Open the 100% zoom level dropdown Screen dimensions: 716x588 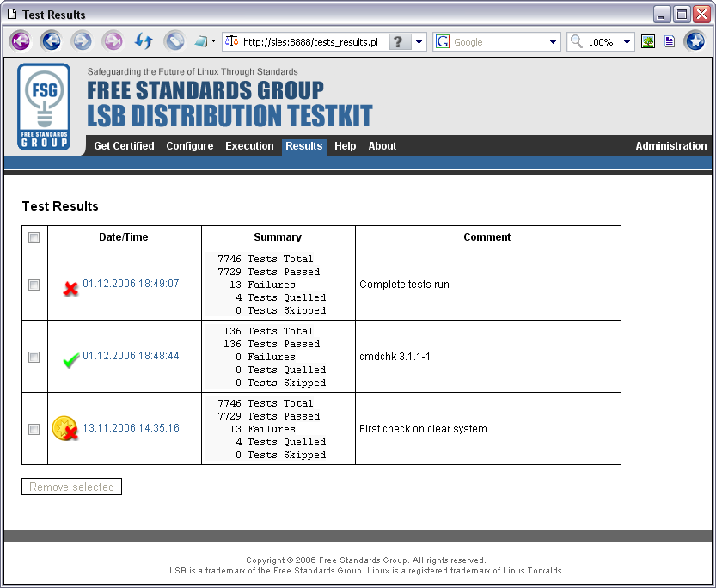[x=627, y=42]
